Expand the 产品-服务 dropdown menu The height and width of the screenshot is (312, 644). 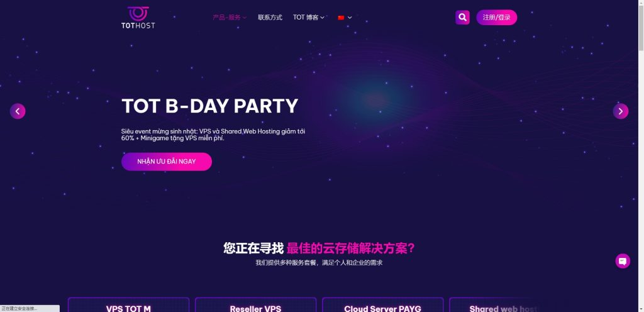pyautogui.click(x=230, y=18)
